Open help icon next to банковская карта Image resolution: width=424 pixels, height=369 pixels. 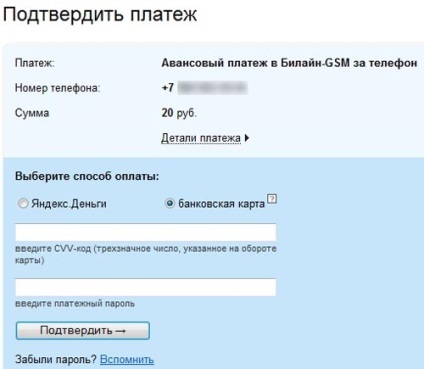pyautogui.click(x=272, y=199)
